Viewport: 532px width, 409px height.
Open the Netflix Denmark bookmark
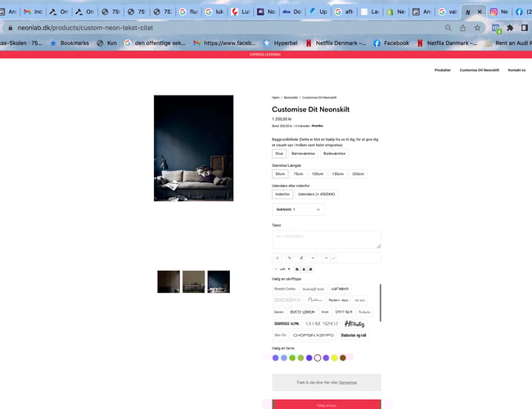coord(336,43)
